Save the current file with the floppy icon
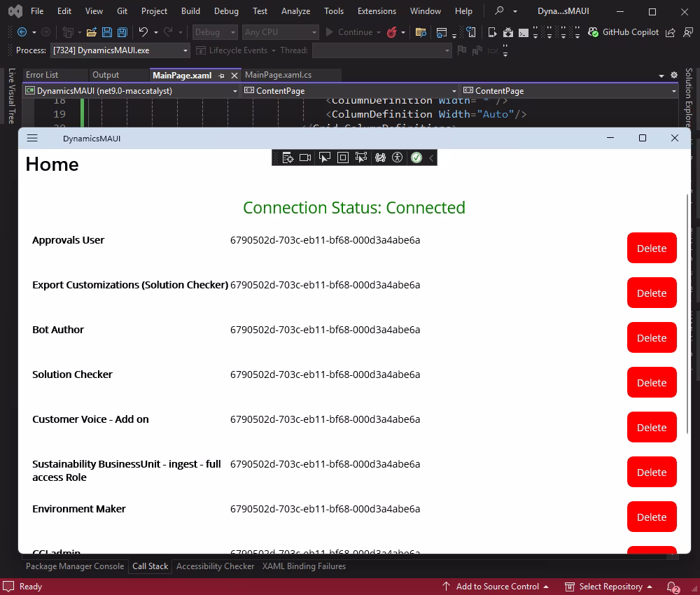This screenshot has width=700, height=595. (x=107, y=32)
